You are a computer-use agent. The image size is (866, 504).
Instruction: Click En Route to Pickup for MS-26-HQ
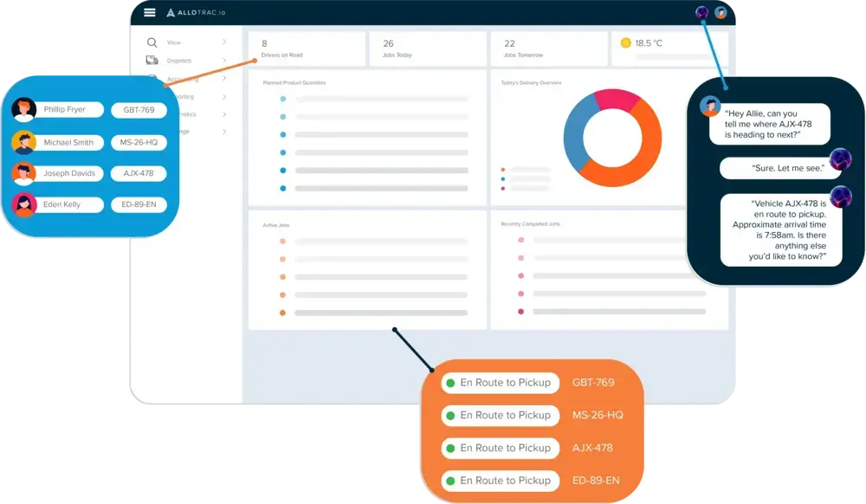point(505,416)
